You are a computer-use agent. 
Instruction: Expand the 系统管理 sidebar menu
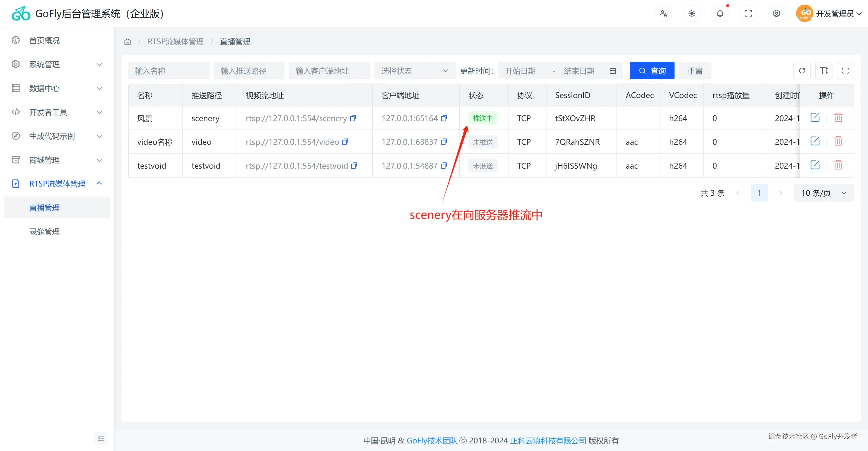coord(57,64)
